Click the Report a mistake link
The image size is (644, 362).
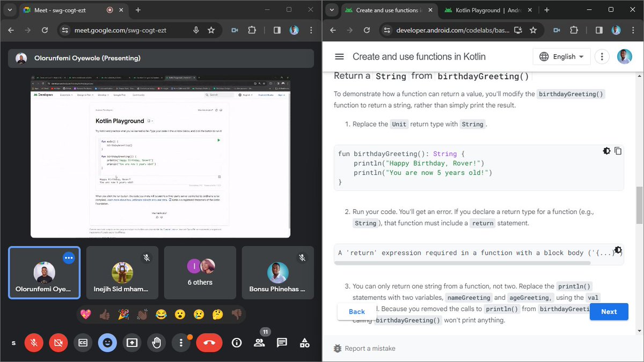tap(364, 349)
